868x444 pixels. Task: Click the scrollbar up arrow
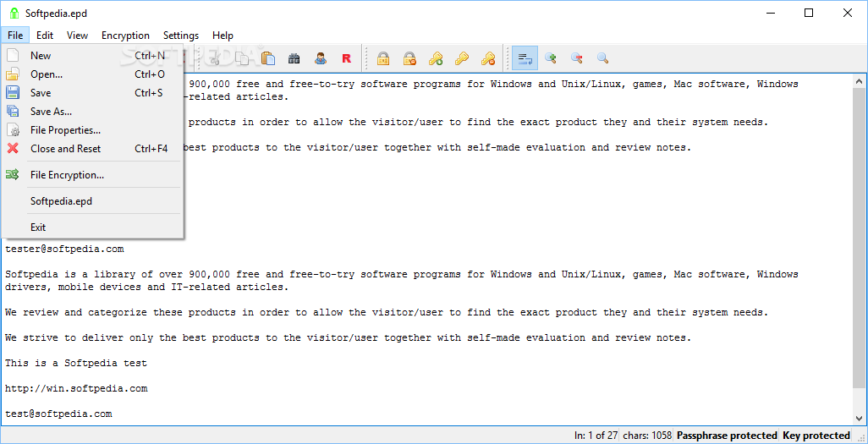point(860,81)
